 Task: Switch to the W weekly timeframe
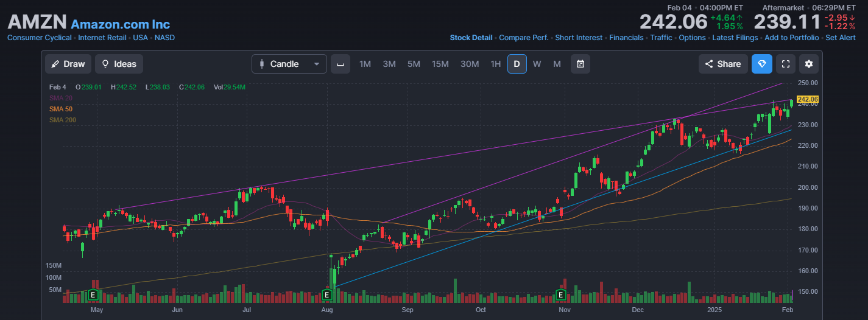click(537, 64)
